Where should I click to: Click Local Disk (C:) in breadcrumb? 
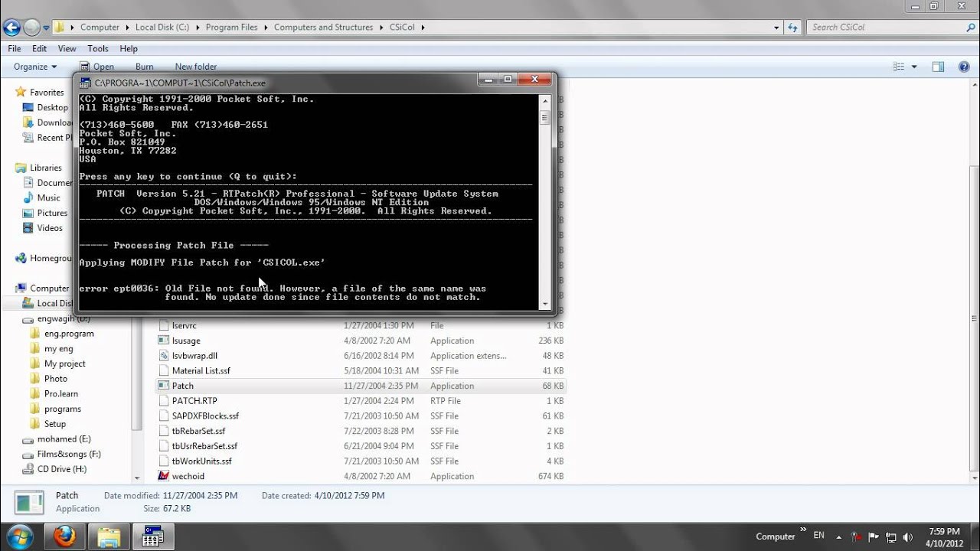pyautogui.click(x=162, y=27)
